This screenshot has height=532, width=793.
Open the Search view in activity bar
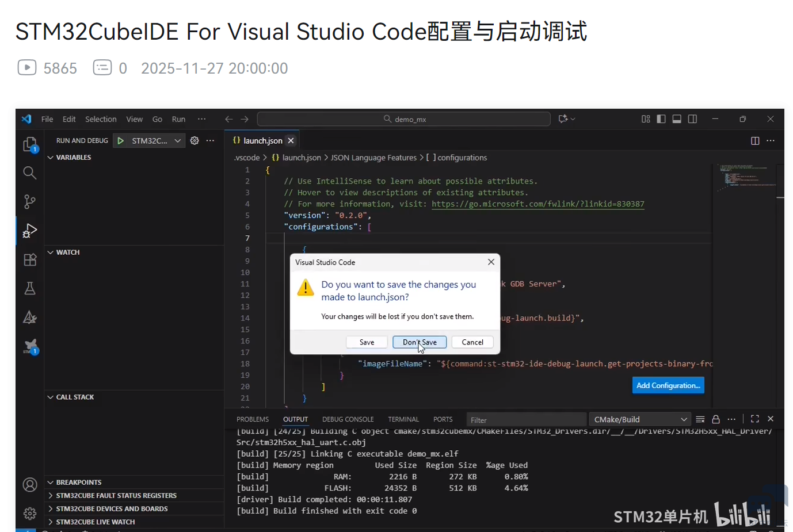pos(30,173)
